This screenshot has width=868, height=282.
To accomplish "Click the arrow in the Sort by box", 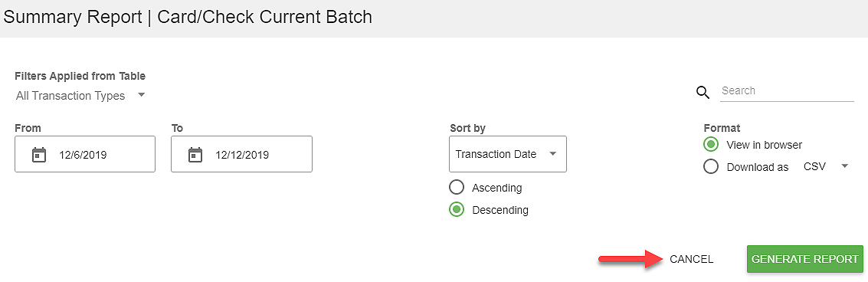I will tap(552, 154).
